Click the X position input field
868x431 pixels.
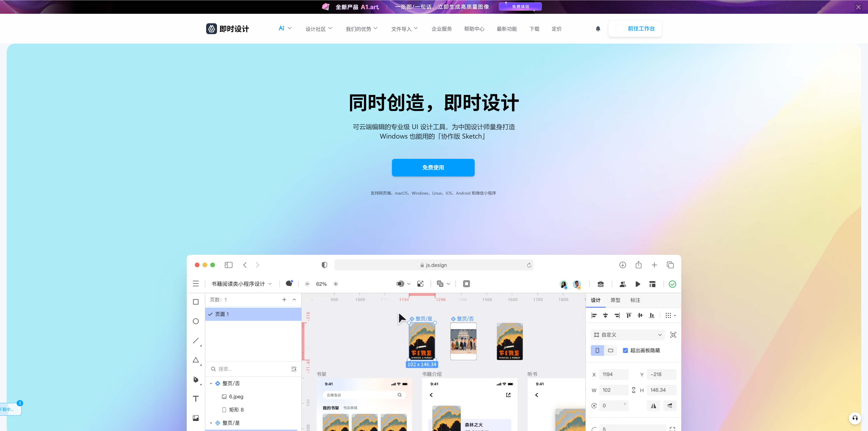tap(613, 374)
